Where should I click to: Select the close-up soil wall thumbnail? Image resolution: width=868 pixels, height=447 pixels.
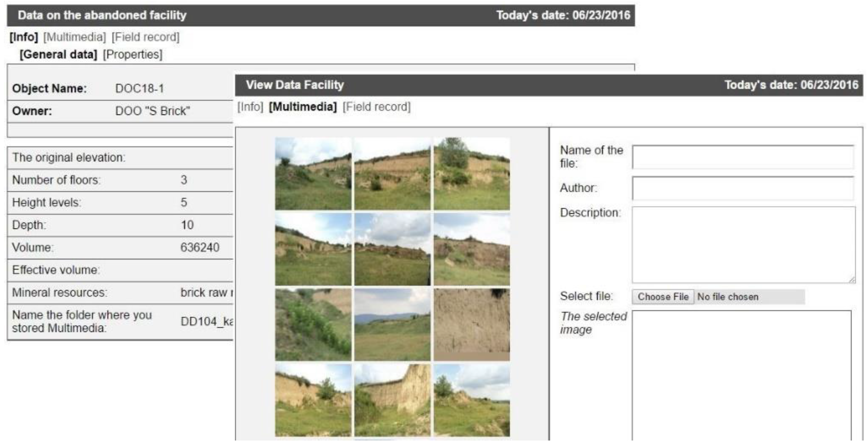pyautogui.click(x=471, y=325)
